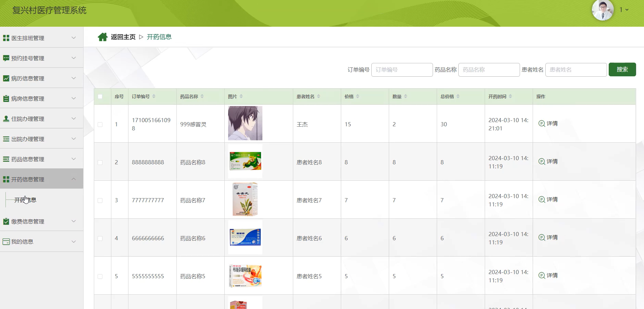Click the 开药信息 breadcrumb link
644x309 pixels.
[x=159, y=37]
